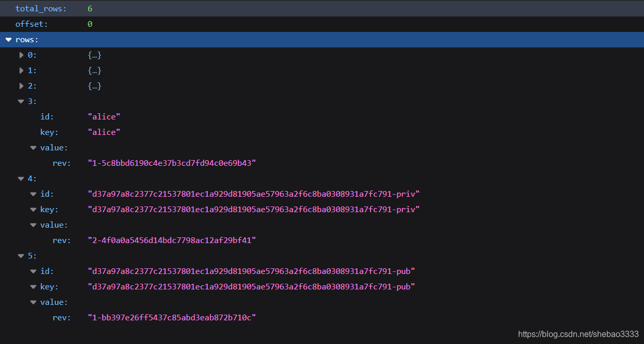The height and width of the screenshot is (344, 644).
Task: Toggle triangle beside id in row 5
Action: tap(34, 271)
